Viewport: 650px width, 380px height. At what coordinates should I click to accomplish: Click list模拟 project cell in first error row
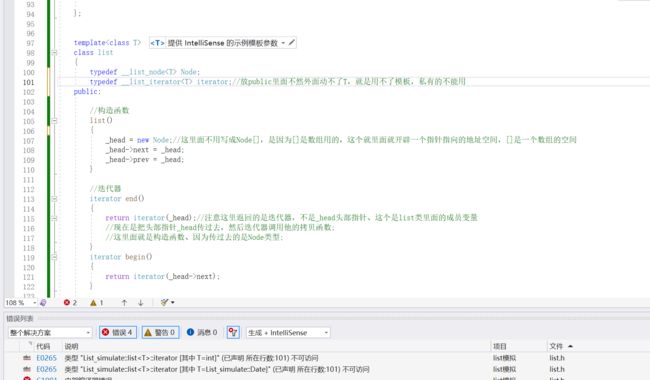[x=504, y=358]
